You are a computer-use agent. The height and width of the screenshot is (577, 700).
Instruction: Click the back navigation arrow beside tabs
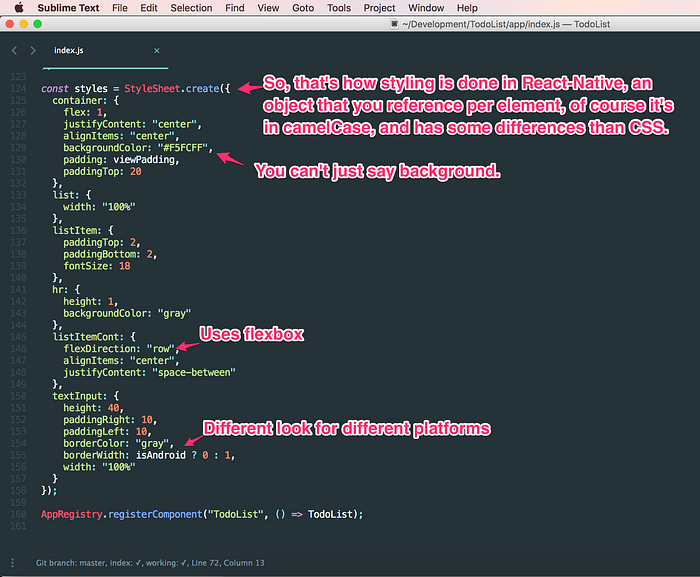pyautogui.click(x=14, y=50)
